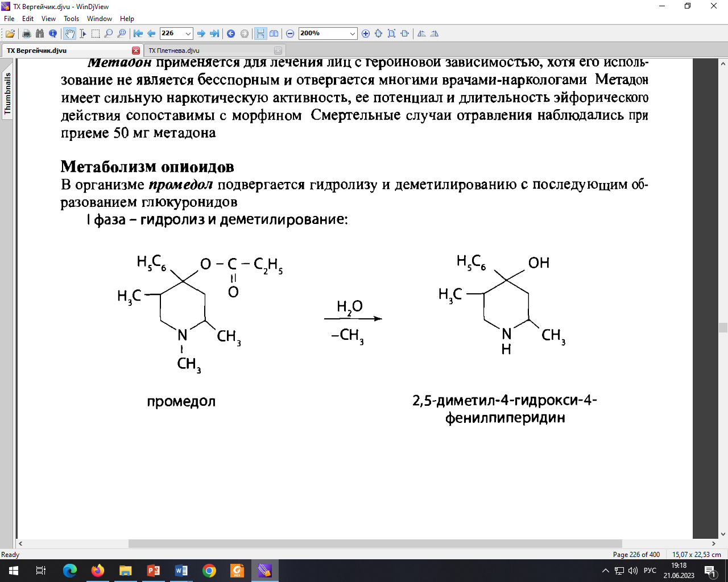Open the Tools menu

72,19
